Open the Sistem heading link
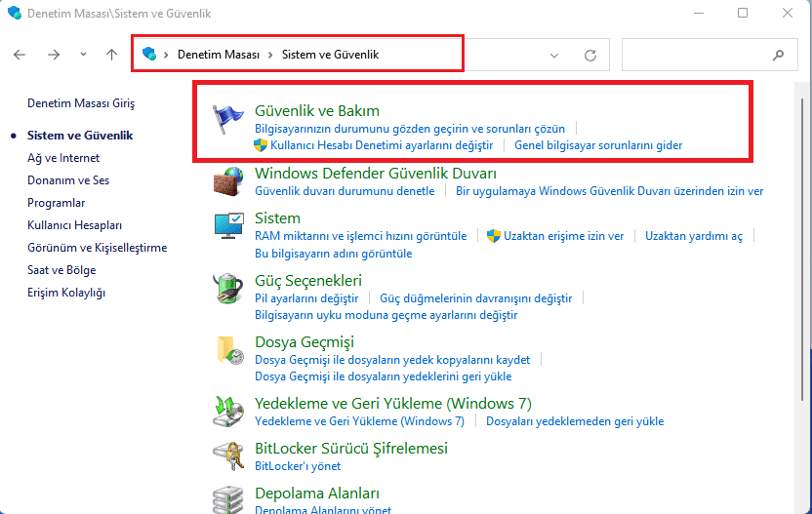The width and height of the screenshot is (812, 514). pyautogui.click(x=277, y=217)
